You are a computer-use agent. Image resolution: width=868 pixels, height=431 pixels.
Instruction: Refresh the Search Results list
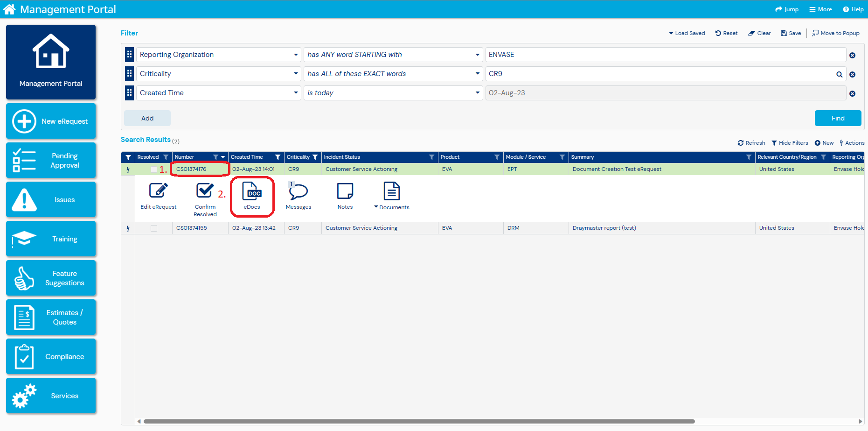point(751,143)
